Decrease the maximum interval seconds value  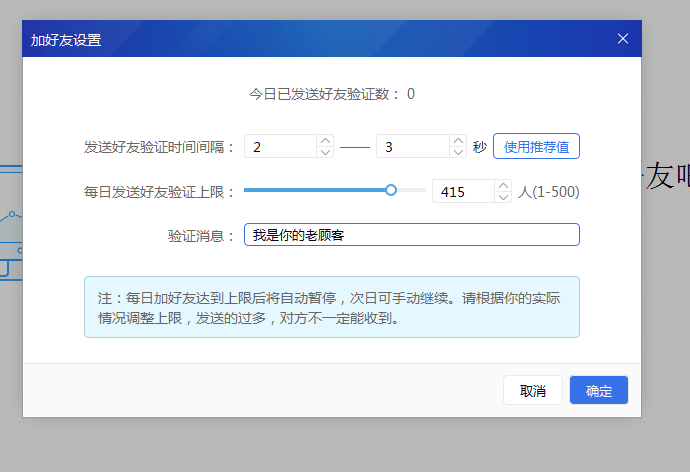pyautogui.click(x=457, y=153)
